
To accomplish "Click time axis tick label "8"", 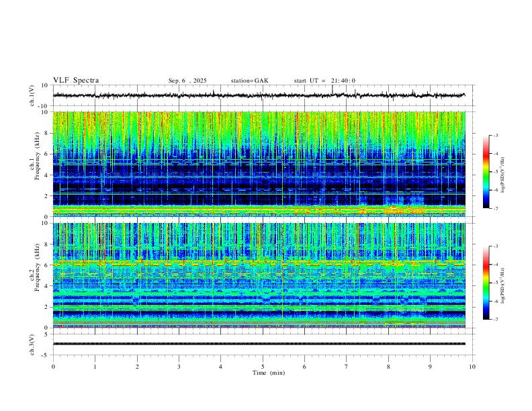I will pyautogui.click(x=388, y=367).
